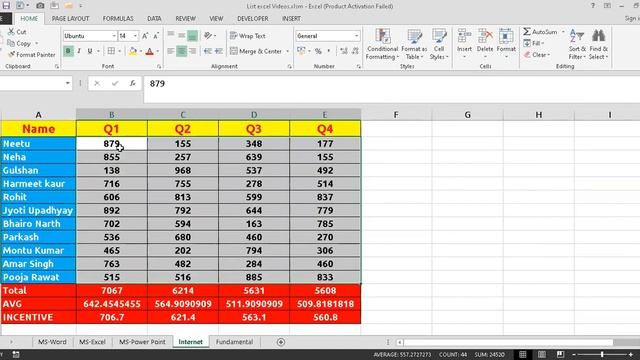Activate the Format Painter tool

31,54
